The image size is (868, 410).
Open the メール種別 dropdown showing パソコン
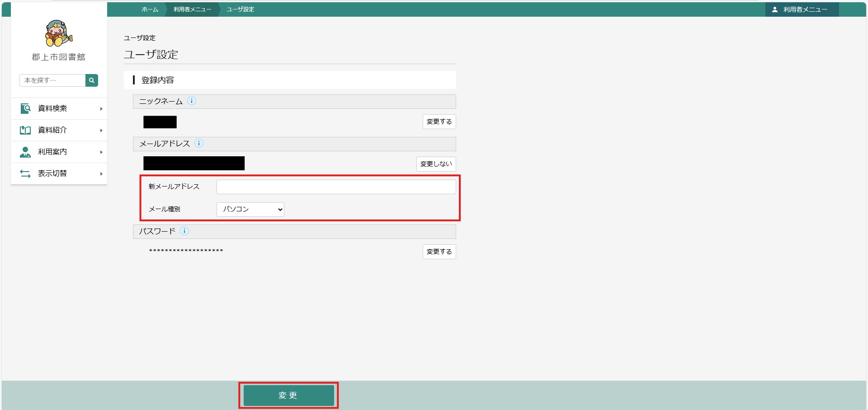(x=250, y=210)
